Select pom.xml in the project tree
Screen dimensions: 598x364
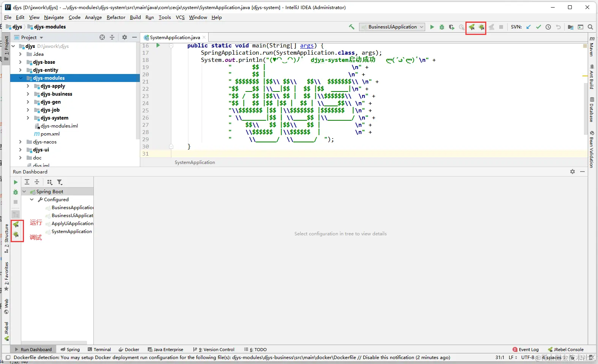[x=50, y=134]
